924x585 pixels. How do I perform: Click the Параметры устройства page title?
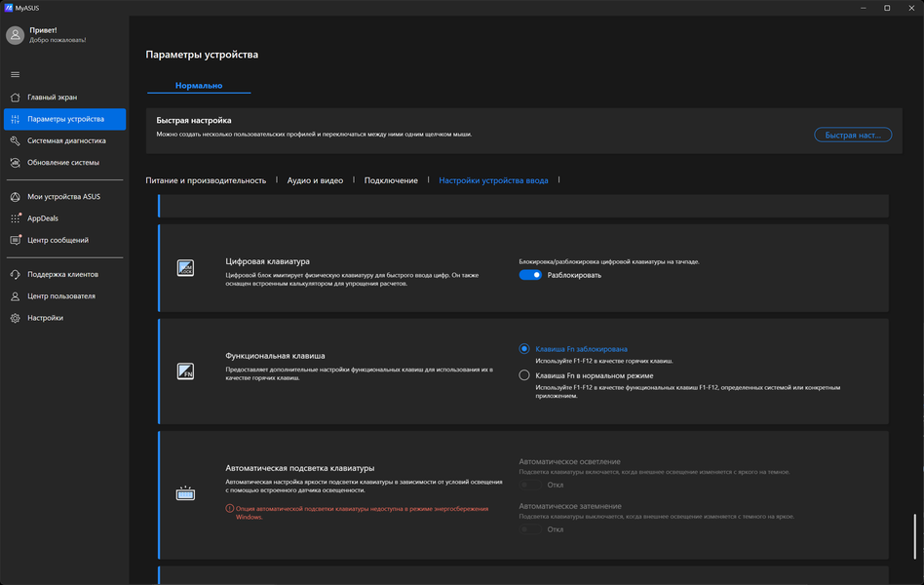(202, 55)
